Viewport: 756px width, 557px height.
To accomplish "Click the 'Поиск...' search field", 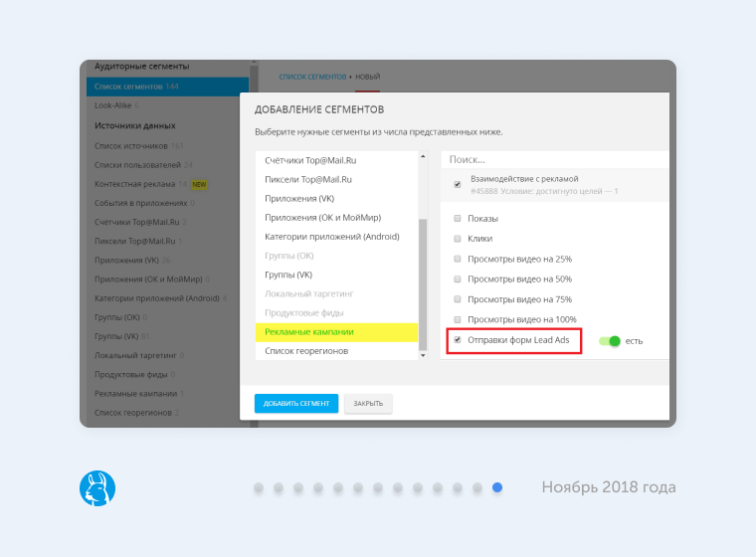I will 552,159.
